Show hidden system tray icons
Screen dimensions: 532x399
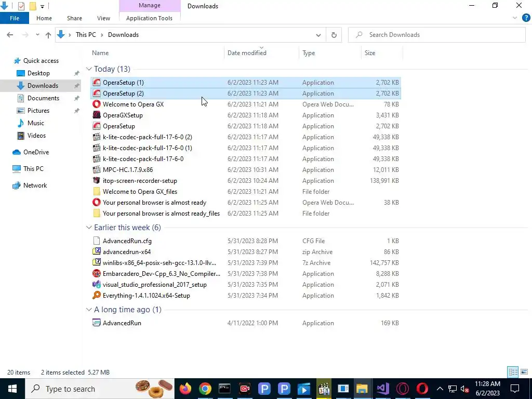pyautogui.click(x=440, y=389)
